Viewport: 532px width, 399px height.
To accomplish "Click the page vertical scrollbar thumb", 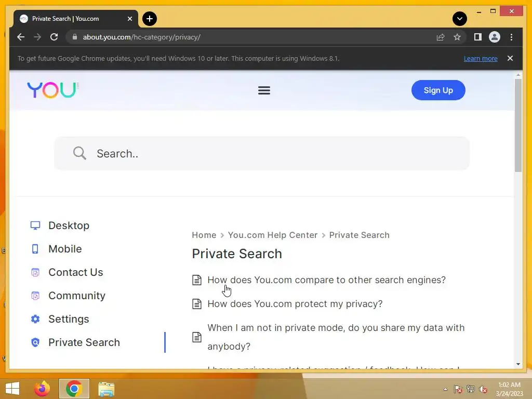I will coord(518,126).
